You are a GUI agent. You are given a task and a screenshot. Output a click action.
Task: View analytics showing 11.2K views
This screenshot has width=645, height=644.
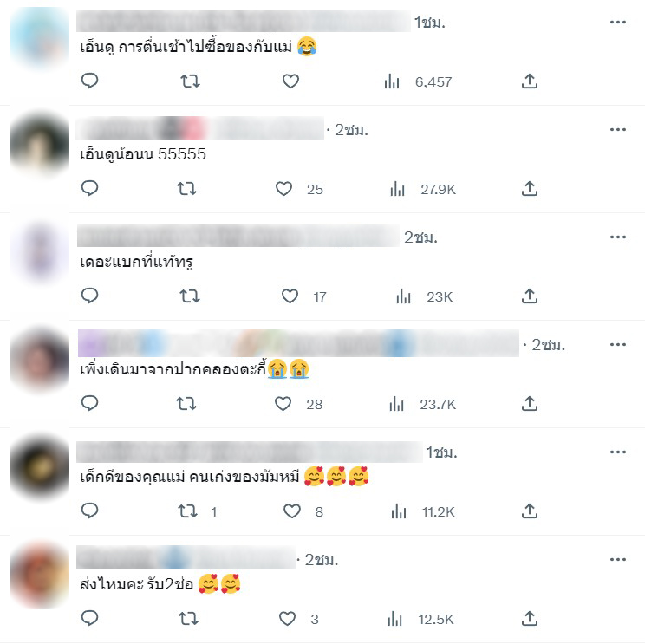(423, 511)
